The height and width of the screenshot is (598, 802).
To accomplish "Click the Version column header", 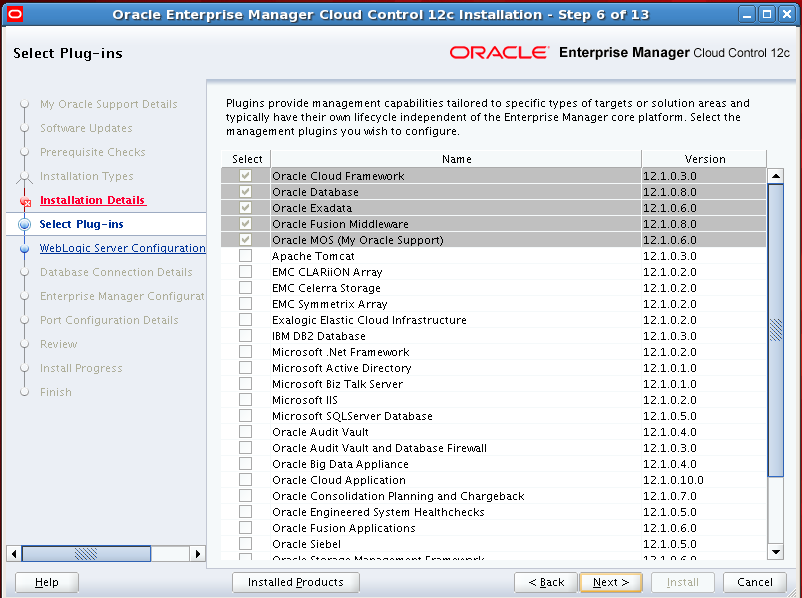I will [704, 159].
